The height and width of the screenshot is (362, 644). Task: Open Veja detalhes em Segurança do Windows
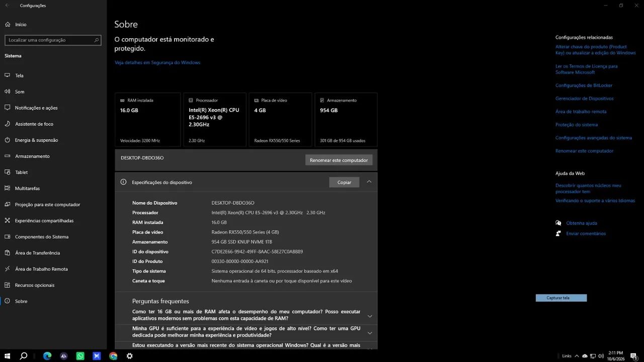pyautogui.click(x=157, y=62)
